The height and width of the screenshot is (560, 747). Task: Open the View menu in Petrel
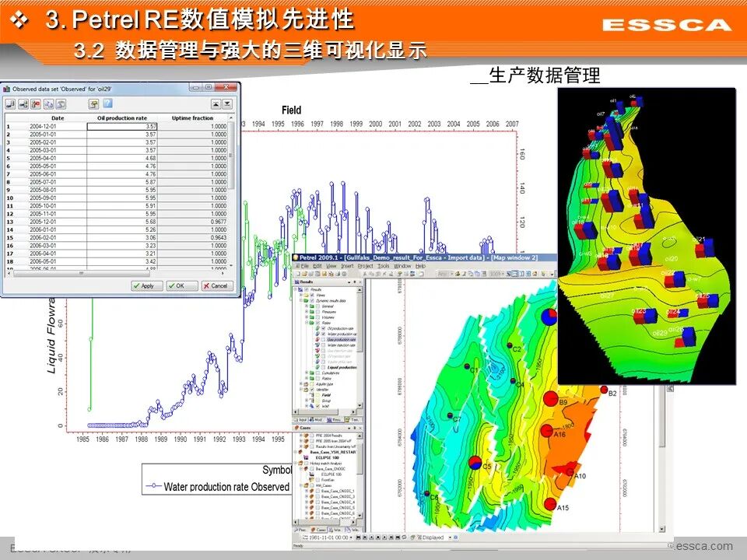[x=331, y=266]
